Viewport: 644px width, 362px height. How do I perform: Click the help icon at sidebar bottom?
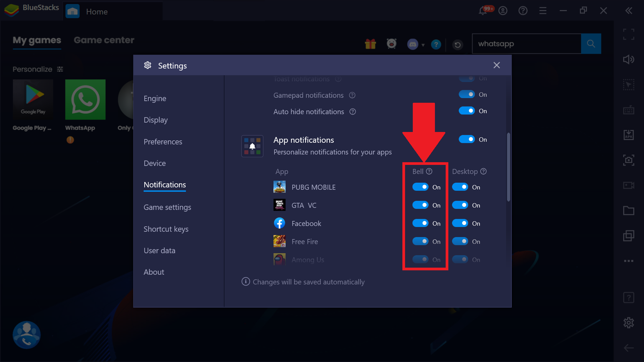tap(629, 298)
